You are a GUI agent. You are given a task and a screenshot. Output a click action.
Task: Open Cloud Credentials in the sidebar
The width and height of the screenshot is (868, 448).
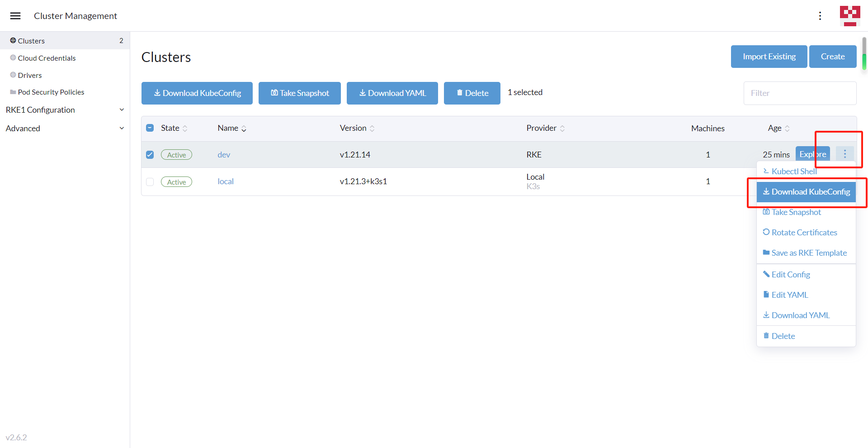tap(65, 58)
